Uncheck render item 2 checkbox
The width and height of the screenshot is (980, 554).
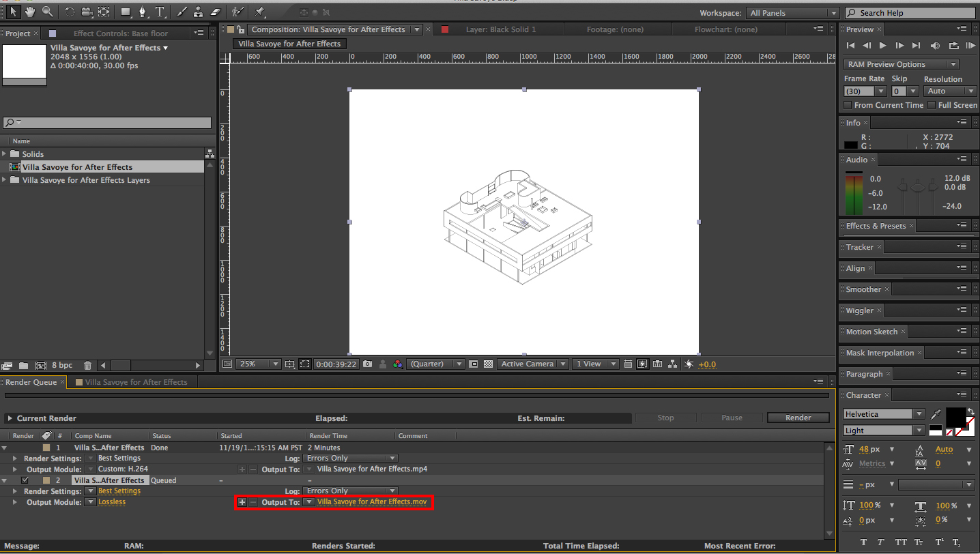pos(25,480)
